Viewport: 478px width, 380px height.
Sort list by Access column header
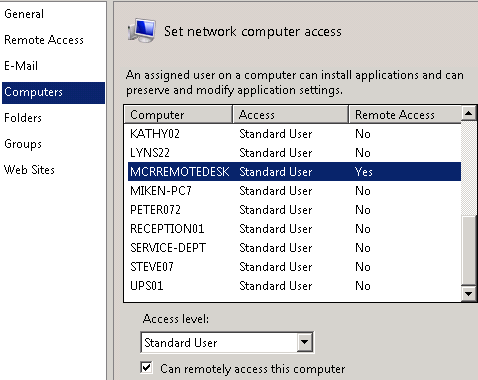coord(290,115)
